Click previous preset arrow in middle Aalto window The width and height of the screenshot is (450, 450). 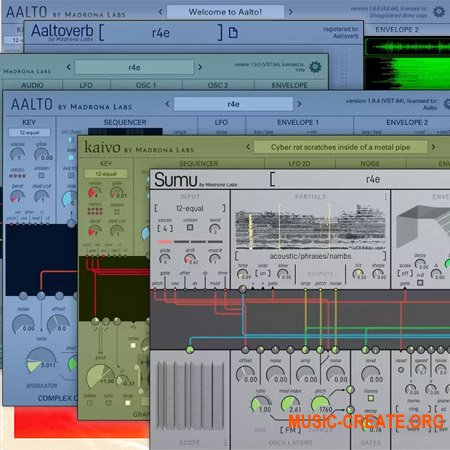pyautogui.click(x=167, y=104)
